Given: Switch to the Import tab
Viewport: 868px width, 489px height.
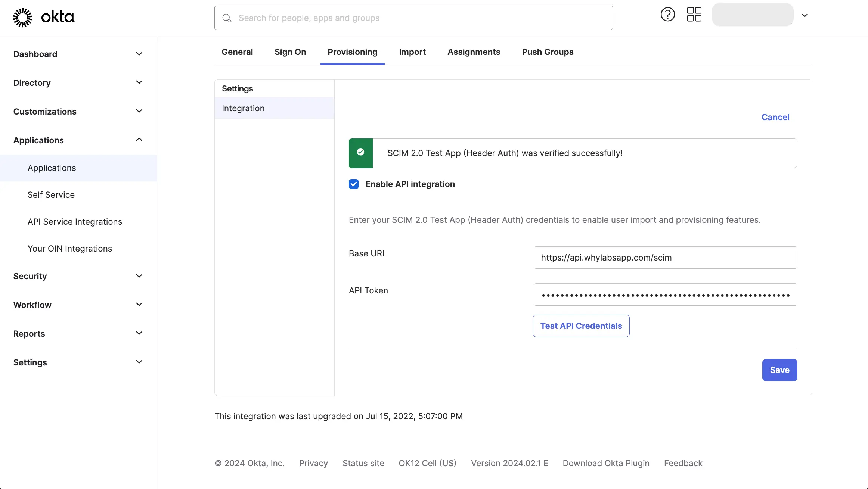Looking at the screenshot, I should pyautogui.click(x=412, y=52).
